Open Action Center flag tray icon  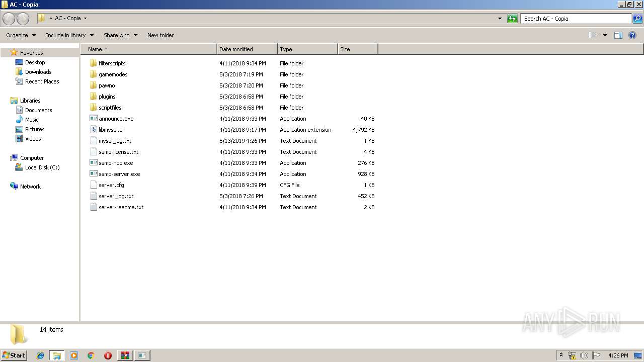(596, 355)
